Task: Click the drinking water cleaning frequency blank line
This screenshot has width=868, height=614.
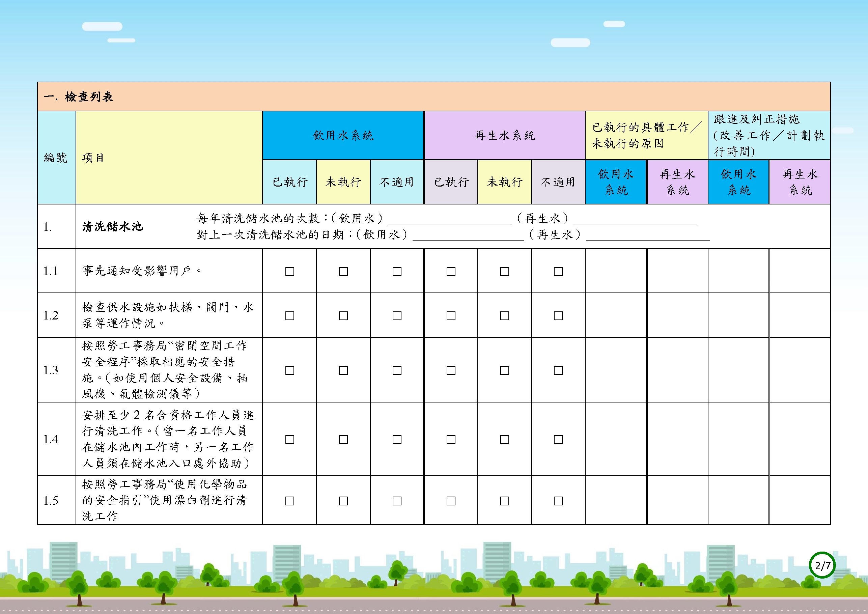Action: pyautogui.click(x=450, y=219)
